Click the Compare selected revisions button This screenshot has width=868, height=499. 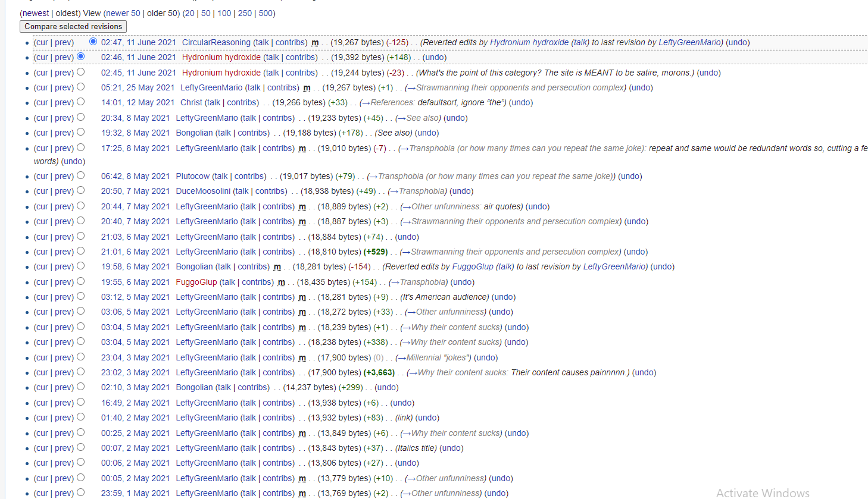(73, 26)
